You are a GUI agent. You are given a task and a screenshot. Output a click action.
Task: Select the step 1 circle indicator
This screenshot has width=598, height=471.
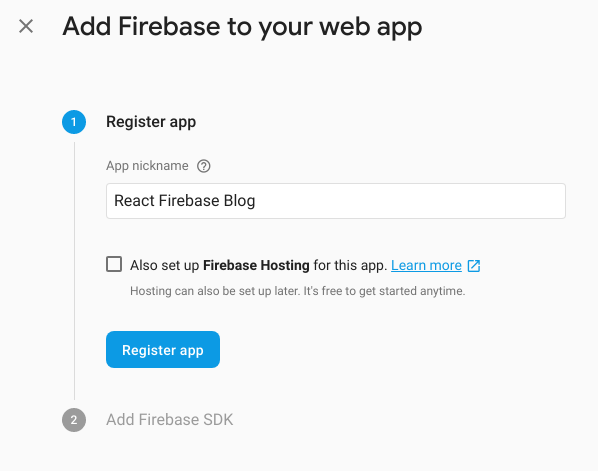(x=74, y=122)
